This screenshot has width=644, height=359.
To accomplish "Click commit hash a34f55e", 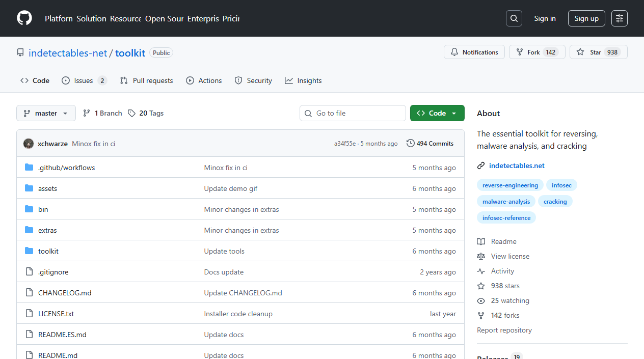I will pyautogui.click(x=345, y=144).
